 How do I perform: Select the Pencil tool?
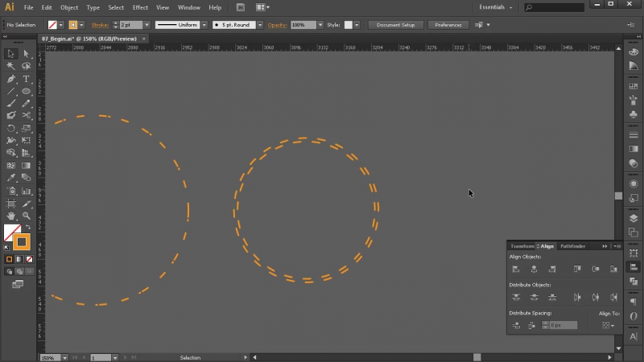click(26, 103)
